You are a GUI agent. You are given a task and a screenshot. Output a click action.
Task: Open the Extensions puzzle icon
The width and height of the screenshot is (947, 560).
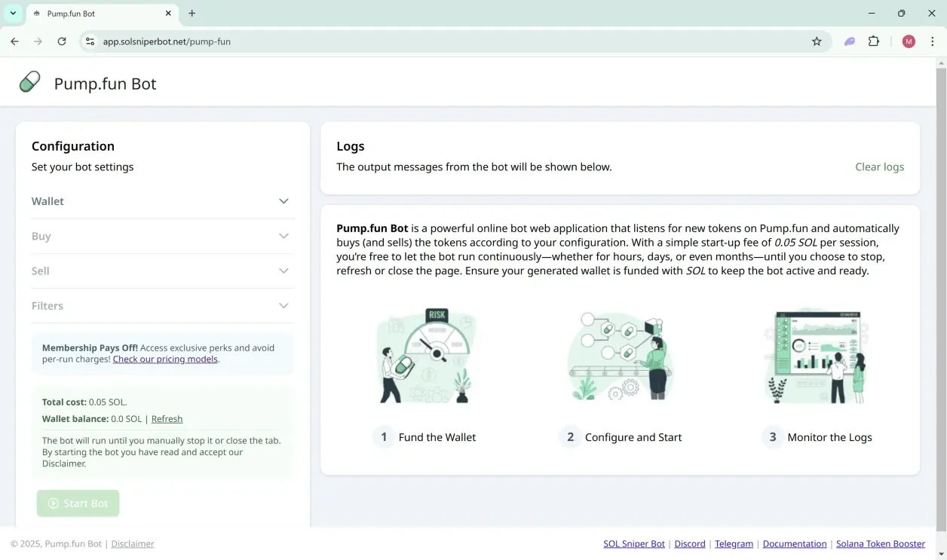(x=874, y=41)
